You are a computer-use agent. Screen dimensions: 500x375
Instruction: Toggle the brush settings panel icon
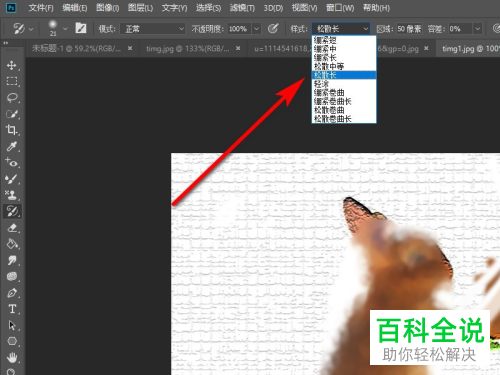click(81, 28)
